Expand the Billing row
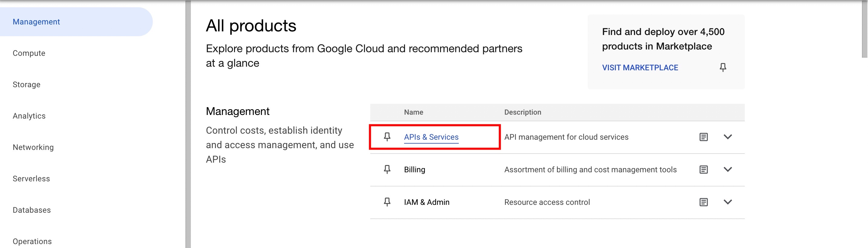 click(728, 170)
